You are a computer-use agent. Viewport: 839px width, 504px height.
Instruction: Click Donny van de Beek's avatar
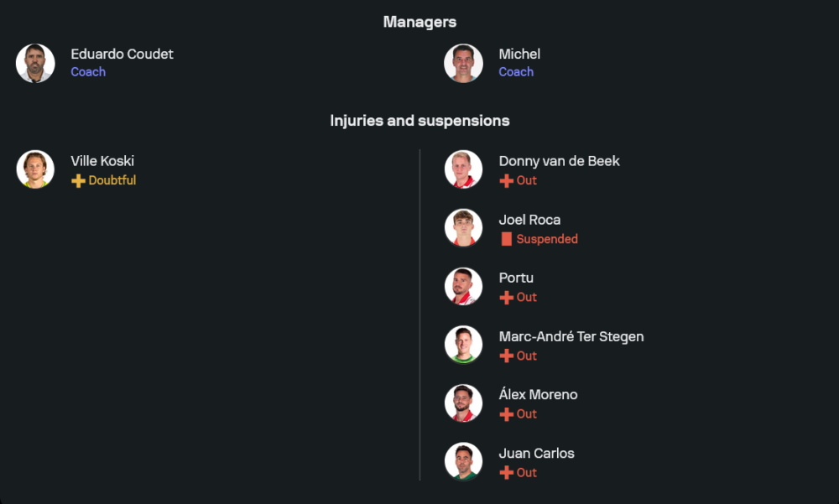pyautogui.click(x=463, y=169)
